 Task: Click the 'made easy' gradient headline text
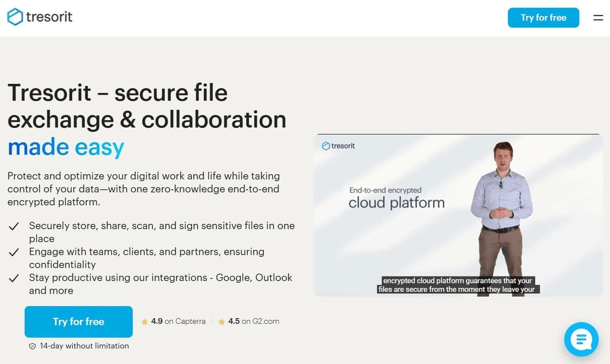[66, 147]
